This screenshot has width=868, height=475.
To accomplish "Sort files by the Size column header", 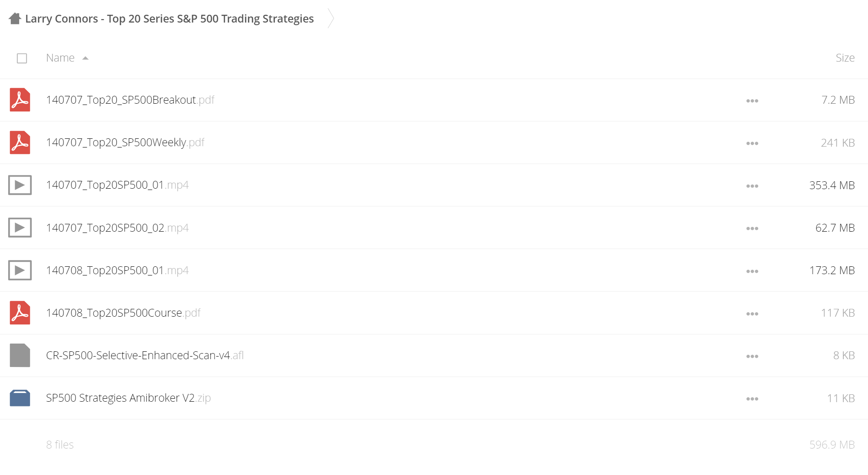I will 845,58.
